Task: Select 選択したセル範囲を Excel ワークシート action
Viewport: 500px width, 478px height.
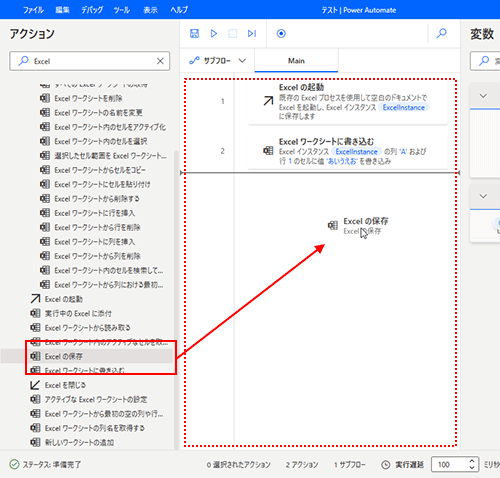Action: tap(110, 156)
